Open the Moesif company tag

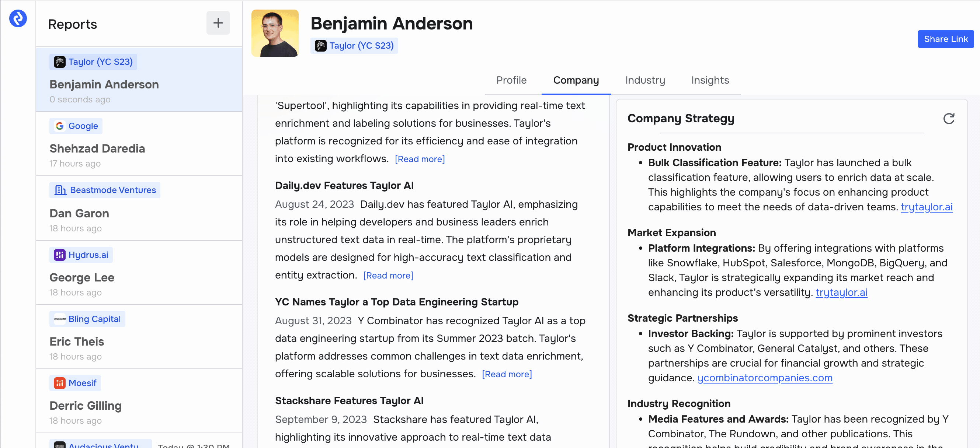pos(75,383)
